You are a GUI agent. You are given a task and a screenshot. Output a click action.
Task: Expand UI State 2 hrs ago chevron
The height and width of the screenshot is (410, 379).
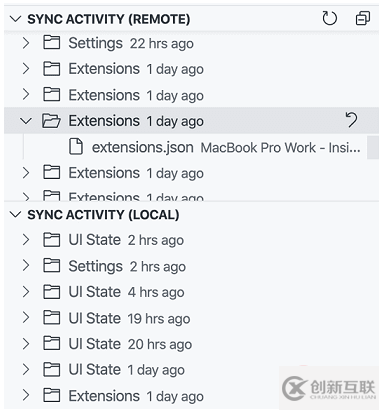26,240
